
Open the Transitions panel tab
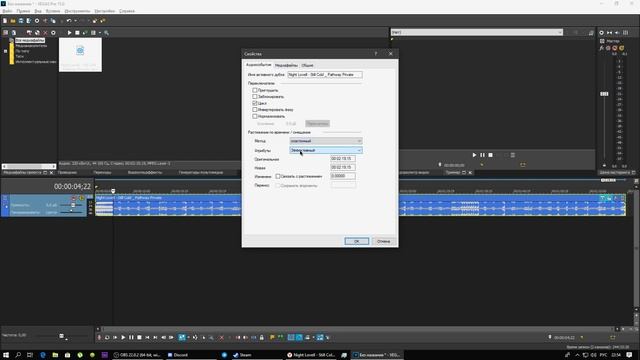(x=102, y=172)
